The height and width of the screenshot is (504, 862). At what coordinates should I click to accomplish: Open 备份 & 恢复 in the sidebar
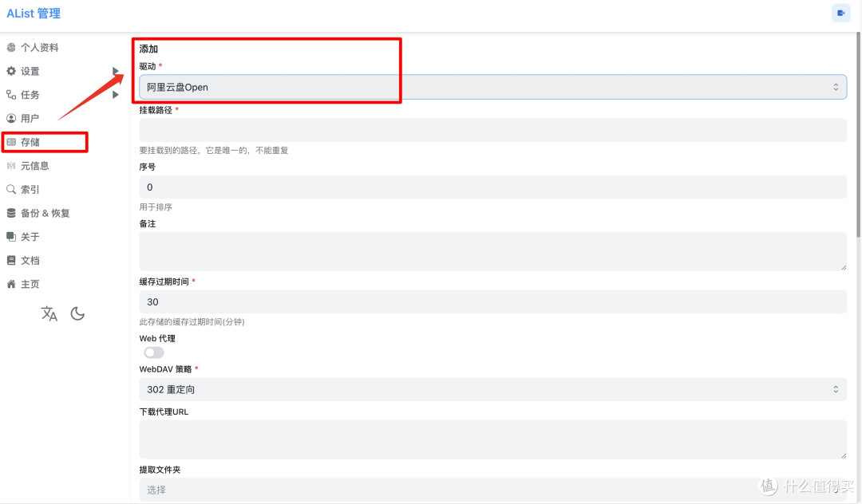(x=45, y=212)
